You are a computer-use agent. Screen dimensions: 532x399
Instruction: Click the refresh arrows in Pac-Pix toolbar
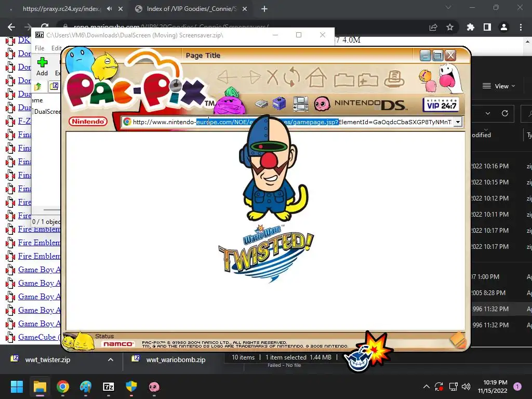tap(292, 77)
